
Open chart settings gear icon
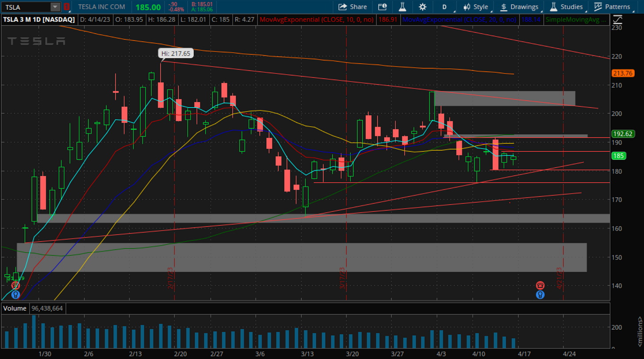[x=423, y=7]
